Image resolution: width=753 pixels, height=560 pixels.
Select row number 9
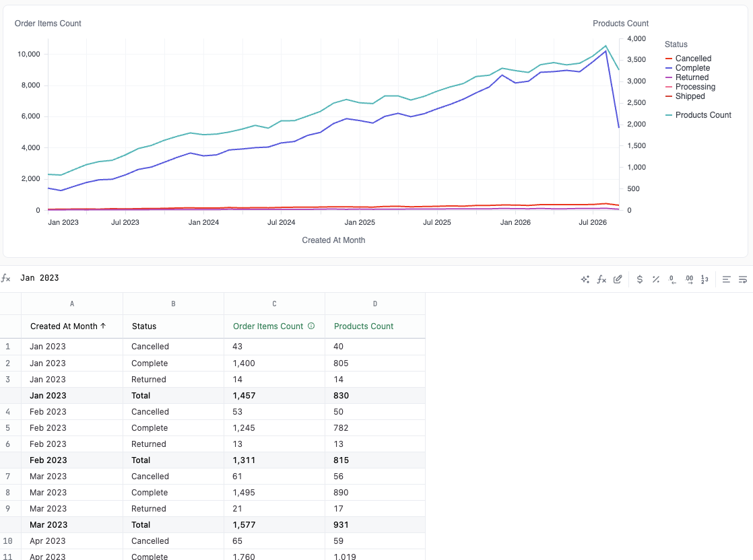(x=7, y=508)
